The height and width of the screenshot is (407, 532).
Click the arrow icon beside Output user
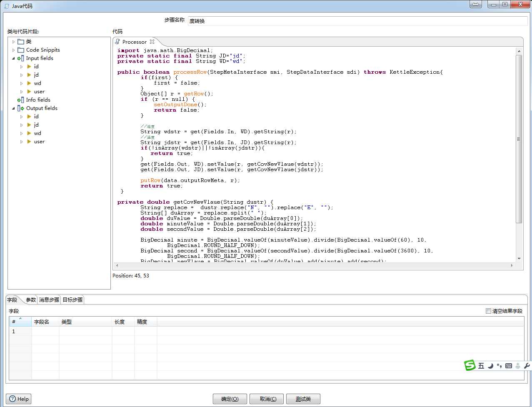(29, 142)
